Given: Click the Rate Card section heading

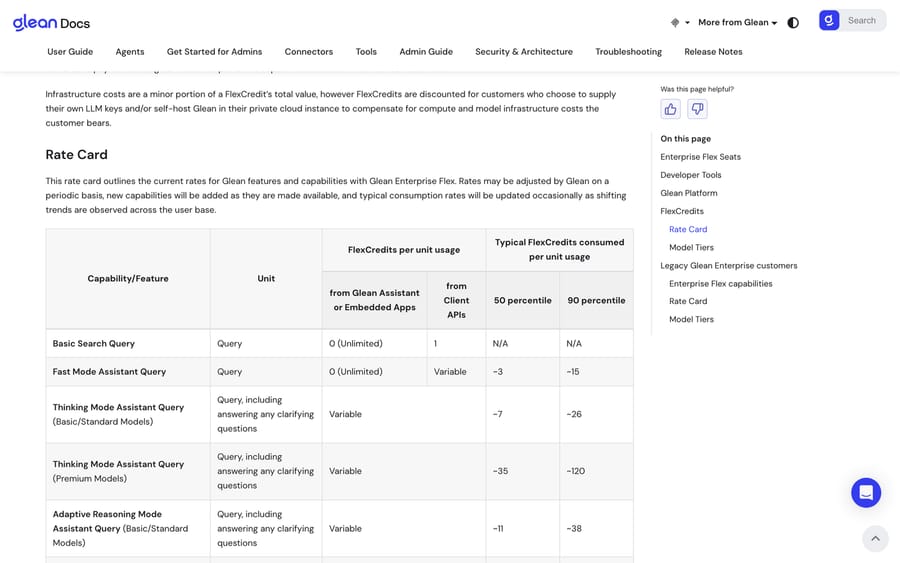Looking at the screenshot, I should pos(76,154).
